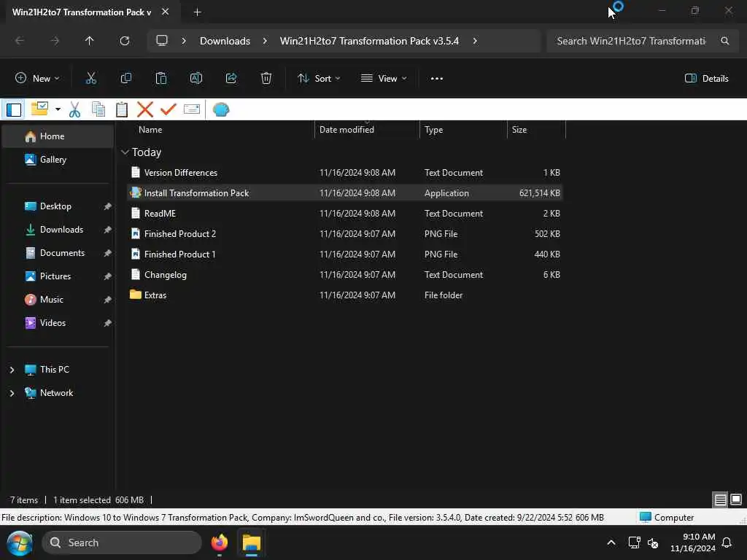Go forward with the right arrow

pos(55,41)
